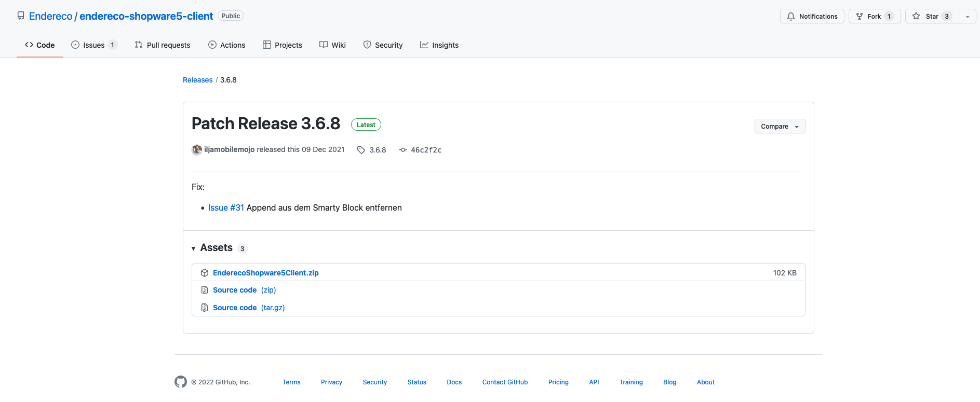Viewport: 980px width, 402px height.
Task: Open the Issues tab
Action: (94, 45)
